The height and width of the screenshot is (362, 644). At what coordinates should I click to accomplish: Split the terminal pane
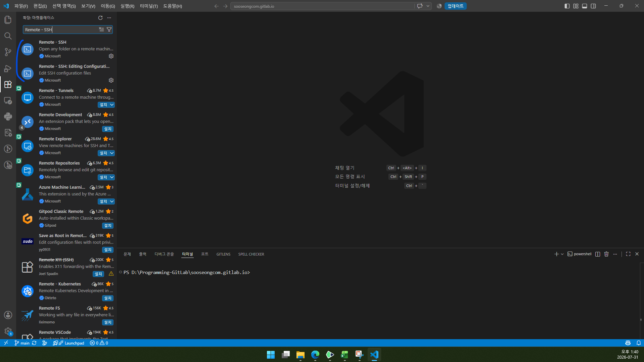tap(598, 254)
